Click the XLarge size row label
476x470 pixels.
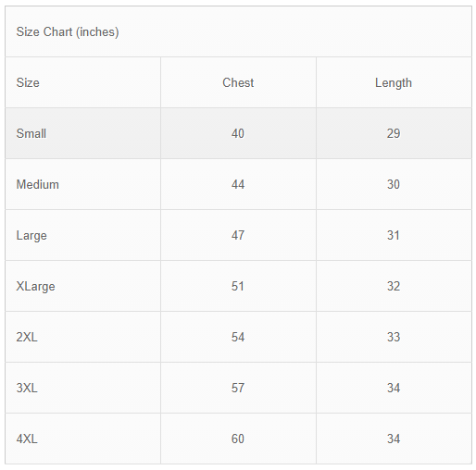[x=35, y=287]
